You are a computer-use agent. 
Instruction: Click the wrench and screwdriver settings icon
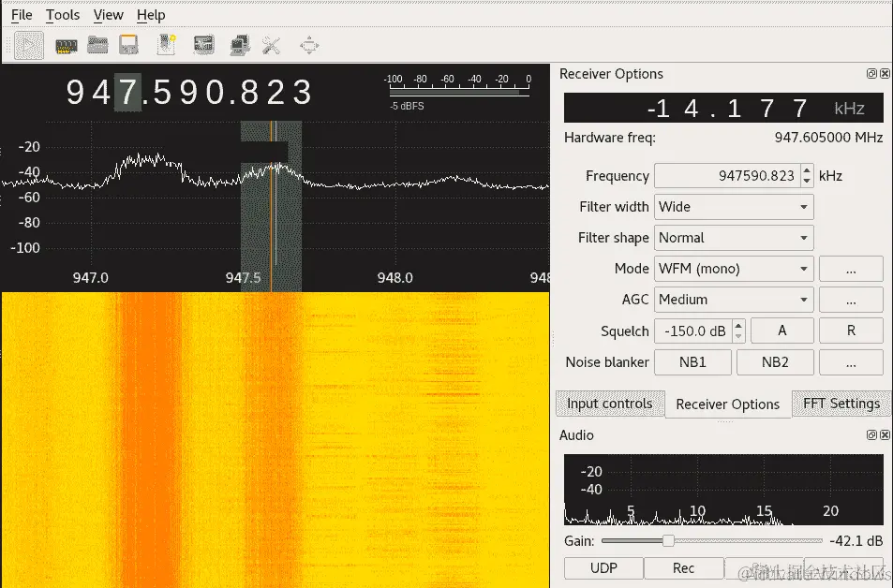pyautogui.click(x=271, y=45)
